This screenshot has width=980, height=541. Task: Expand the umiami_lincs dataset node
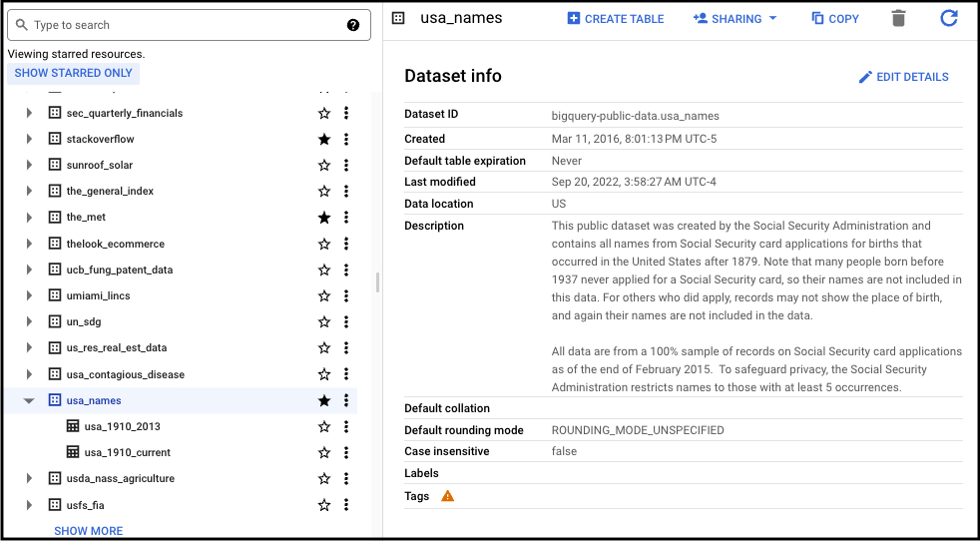[29, 295]
